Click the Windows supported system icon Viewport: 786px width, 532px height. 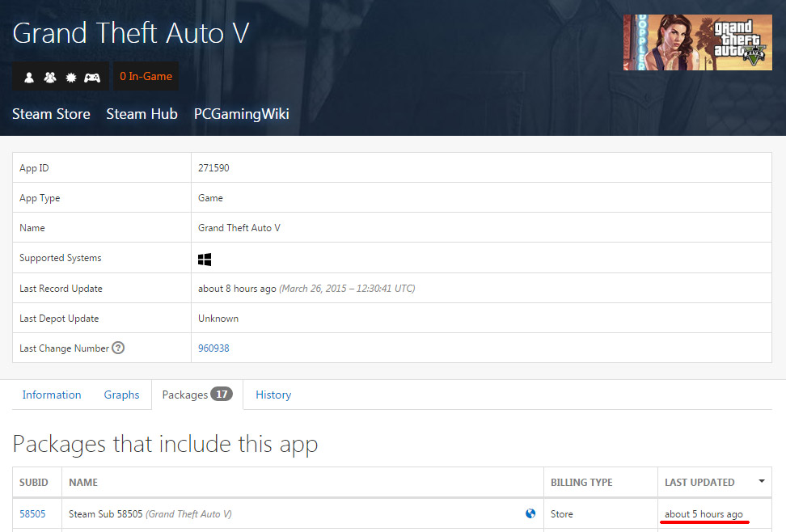point(205,260)
